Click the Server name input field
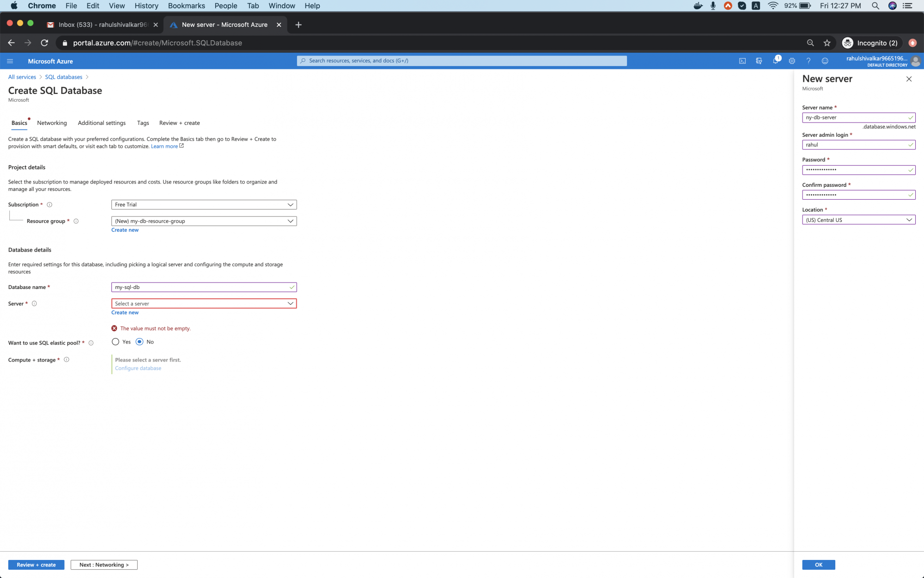 [855, 117]
